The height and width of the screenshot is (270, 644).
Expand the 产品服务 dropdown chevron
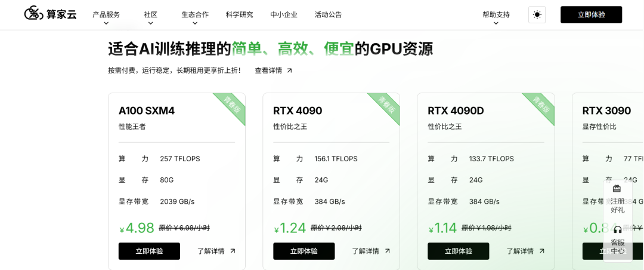click(106, 23)
